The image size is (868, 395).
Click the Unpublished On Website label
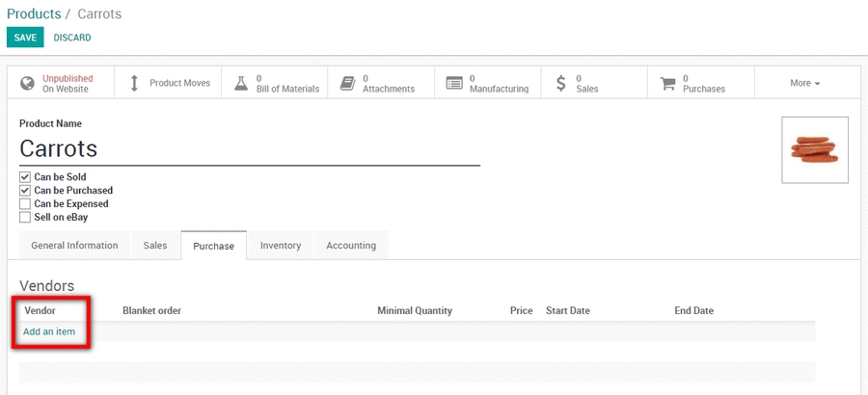point(68,84)
